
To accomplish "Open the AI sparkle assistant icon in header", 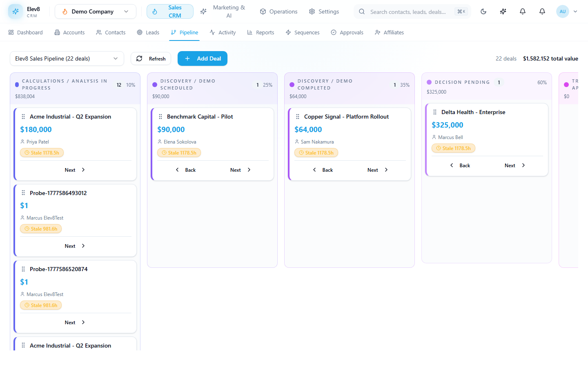I will [503, 11].
